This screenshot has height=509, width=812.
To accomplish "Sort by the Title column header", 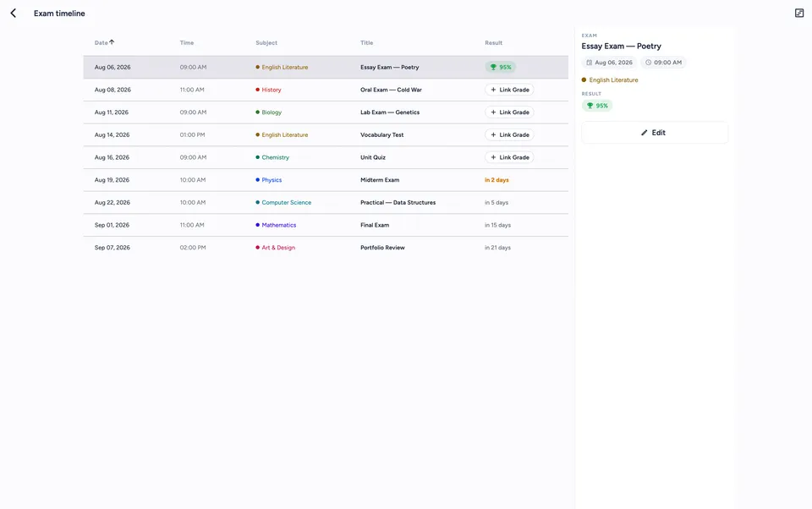I will 366,43.
